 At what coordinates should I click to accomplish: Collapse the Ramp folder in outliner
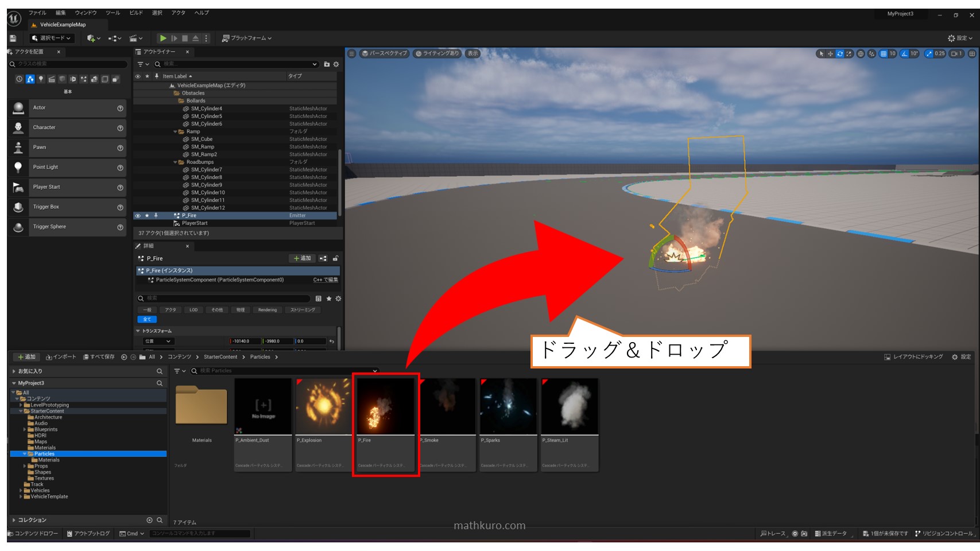(175, 131)
